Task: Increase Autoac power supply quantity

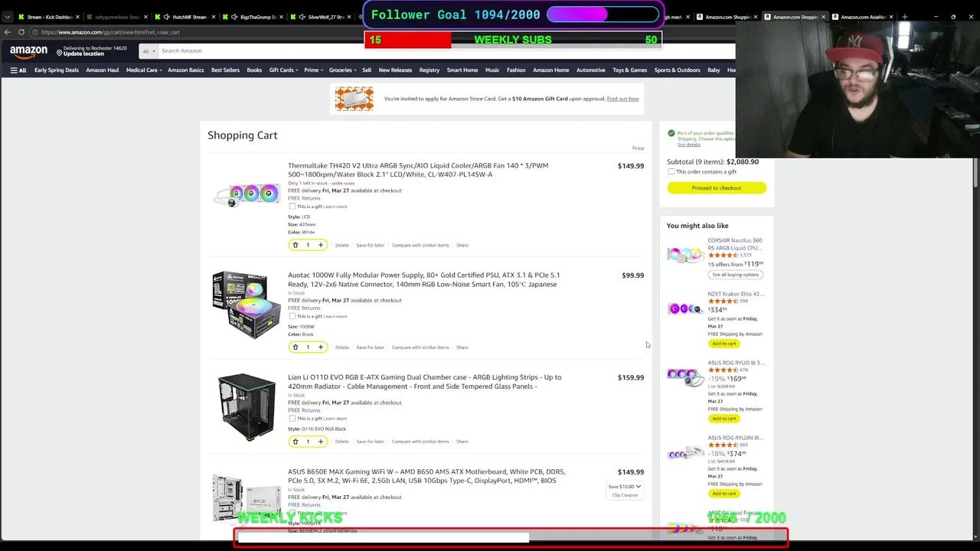Action: pos(321,347)
